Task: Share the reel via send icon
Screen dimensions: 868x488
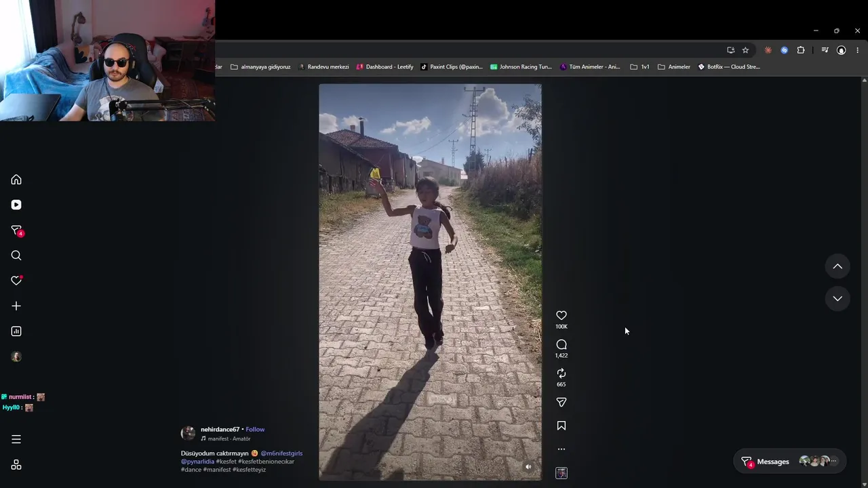Action: 561,402
